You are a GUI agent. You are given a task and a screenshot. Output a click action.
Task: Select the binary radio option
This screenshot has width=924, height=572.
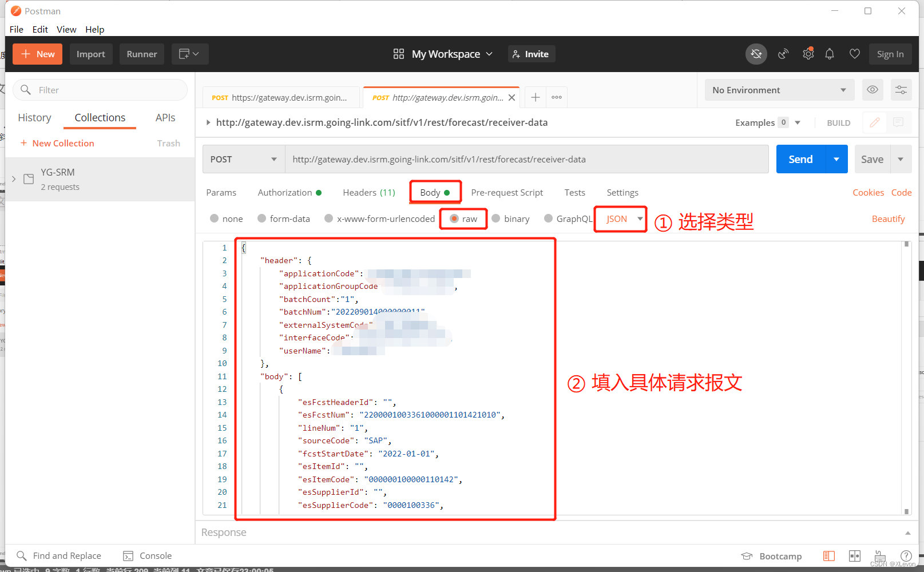(496, 218)
